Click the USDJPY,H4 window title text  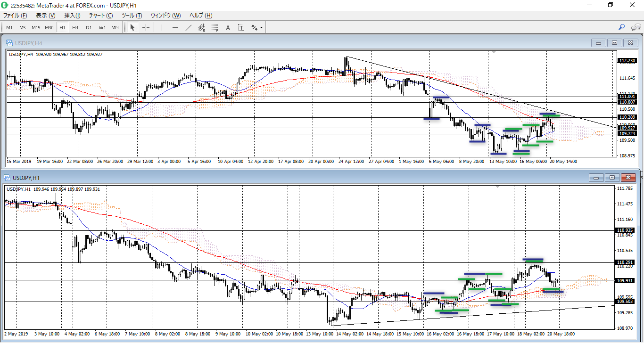point(29,43)
